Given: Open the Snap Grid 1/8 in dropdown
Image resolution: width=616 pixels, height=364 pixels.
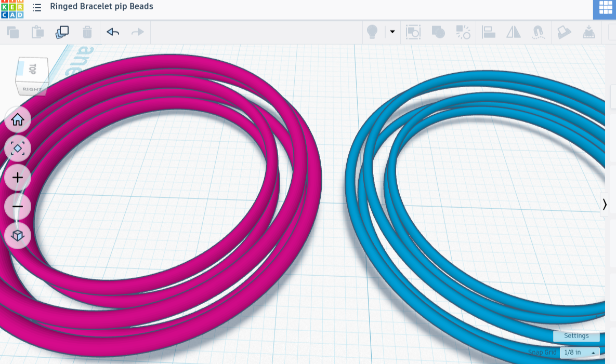Looking at the screenshot, I should click(580, 352).
